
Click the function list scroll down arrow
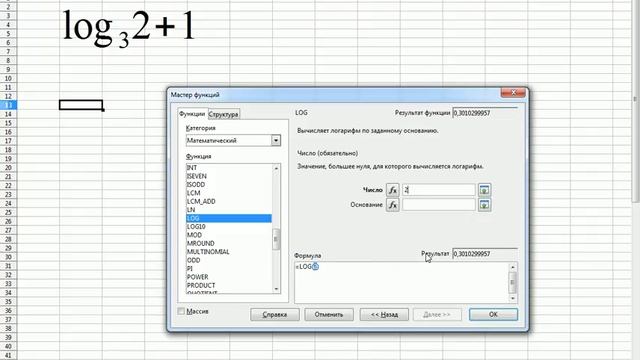pos(276,289)
